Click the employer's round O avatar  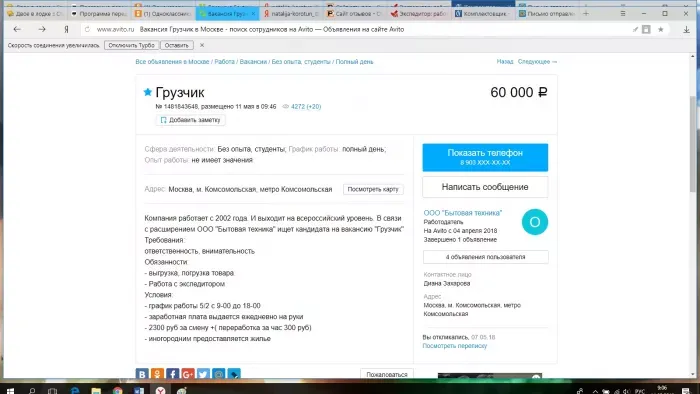pyautogui.click(x=535, y=222)
